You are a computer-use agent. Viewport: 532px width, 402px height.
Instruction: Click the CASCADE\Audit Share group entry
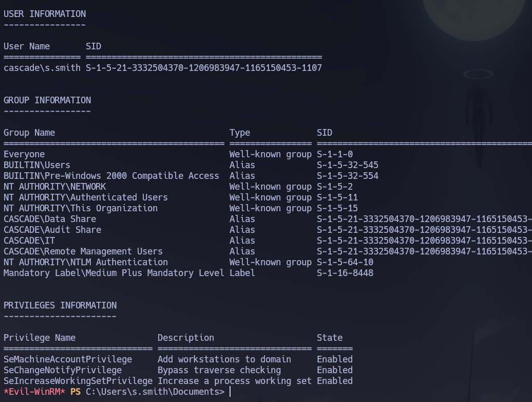click(51, 229)
